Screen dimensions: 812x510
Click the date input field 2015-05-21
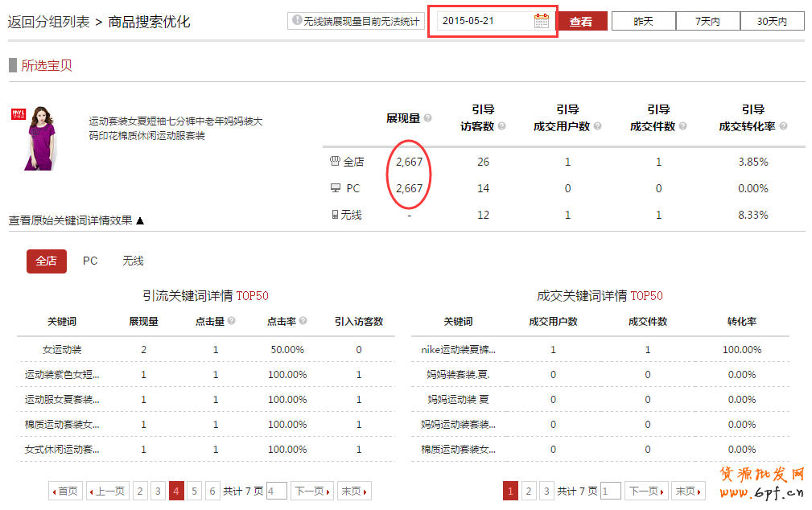click(483, 21)
